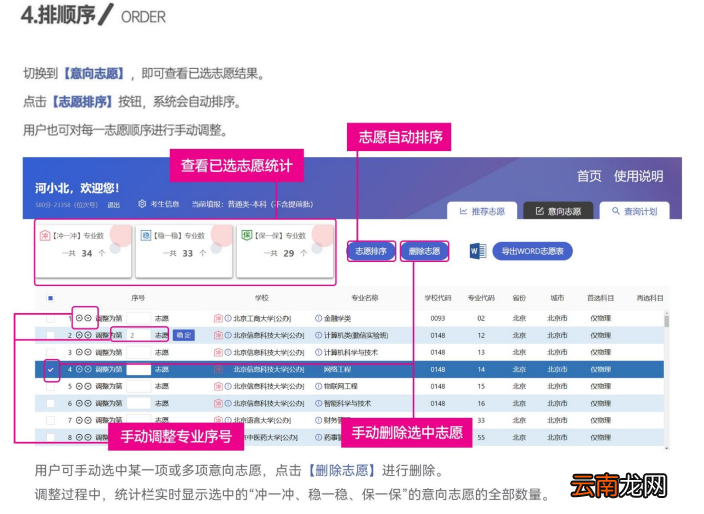Image resolution: width=704 pixels, height=514 pixels.
Task: Move row 1 北京工商大学 up with arrow icon
Action: click(x=79, y=318)
